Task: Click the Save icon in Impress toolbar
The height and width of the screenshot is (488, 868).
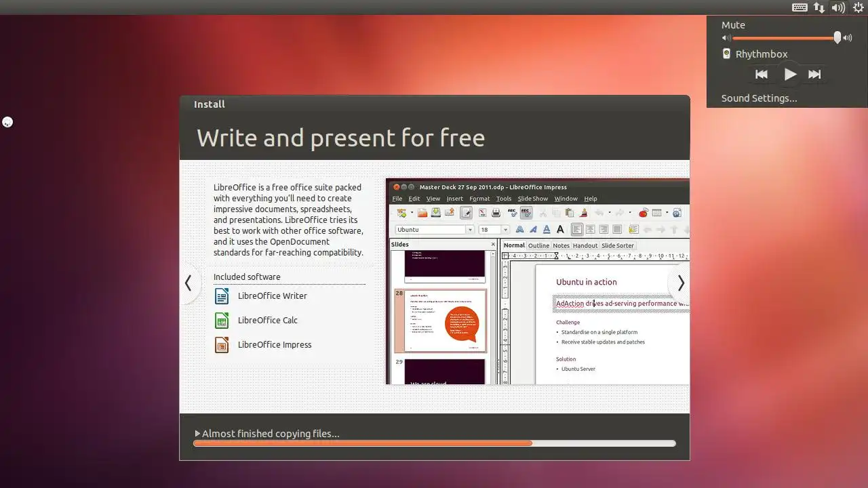Action: click(436, 213)
